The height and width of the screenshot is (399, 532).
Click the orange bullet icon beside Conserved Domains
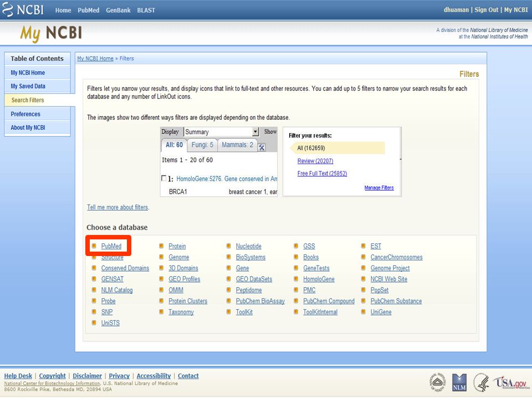pos(94,268)
